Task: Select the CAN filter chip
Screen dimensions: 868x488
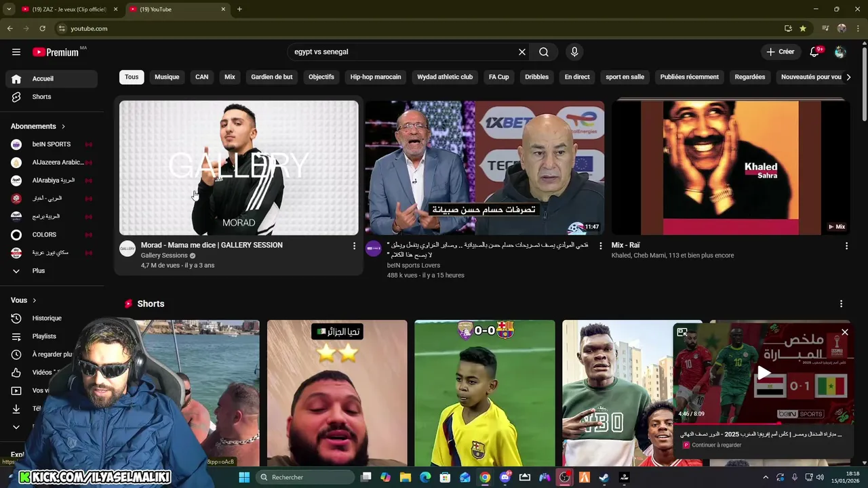Action: coord(202,77)
